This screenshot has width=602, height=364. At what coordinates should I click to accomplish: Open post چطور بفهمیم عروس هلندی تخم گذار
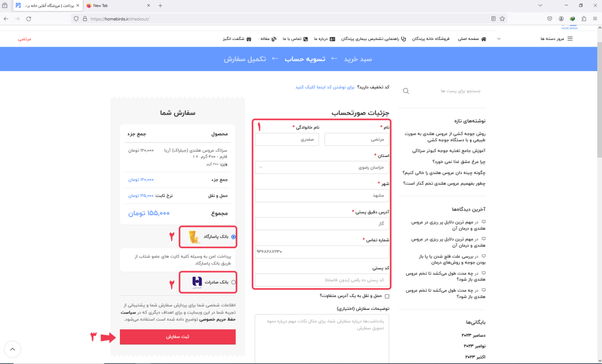tap(444, 183)
